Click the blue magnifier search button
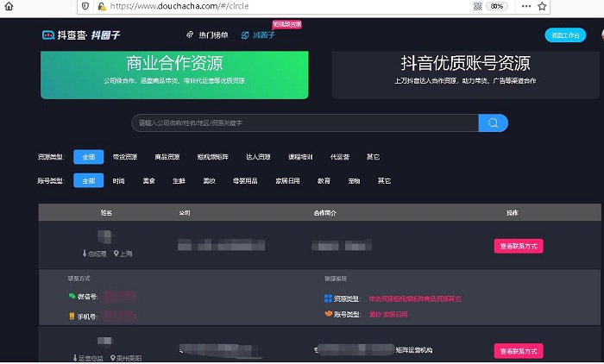 493,122
